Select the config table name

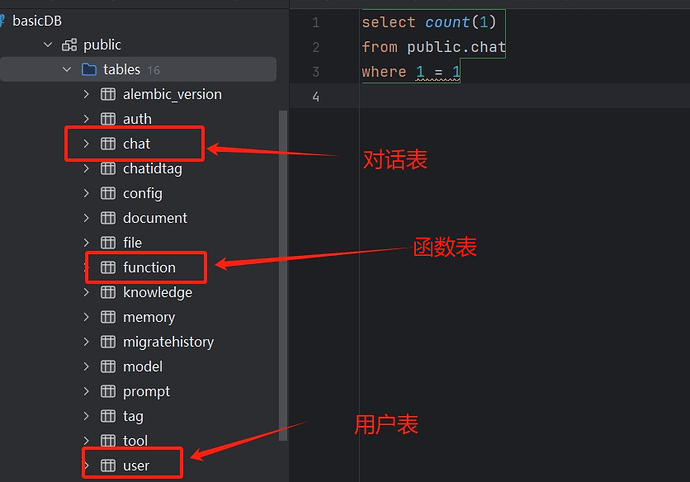tap(143, 194)
